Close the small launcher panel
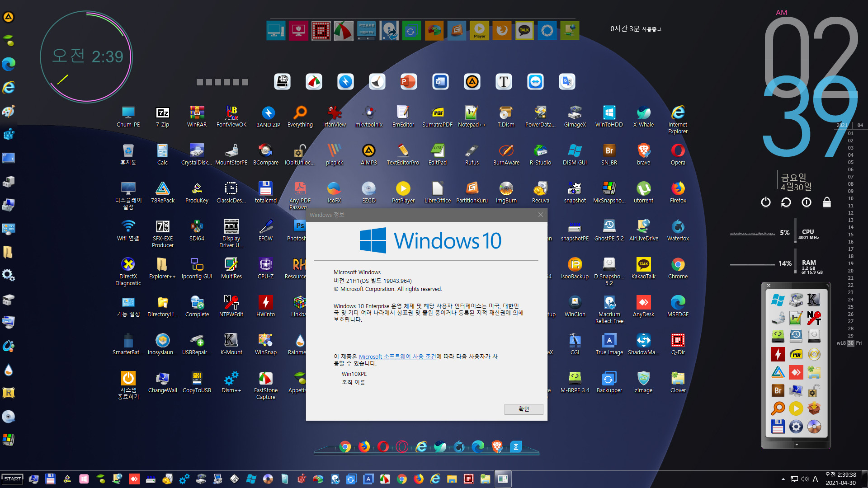 (769, 286)
